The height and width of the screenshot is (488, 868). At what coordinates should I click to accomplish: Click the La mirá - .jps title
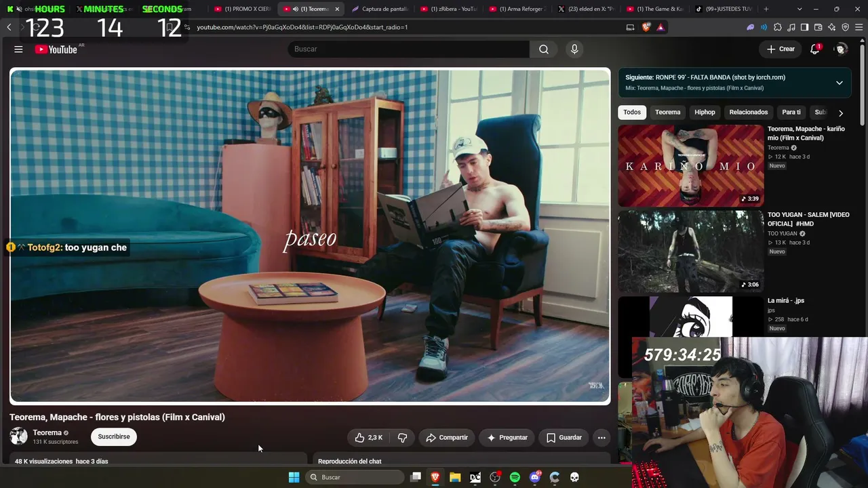pos(786,300)
